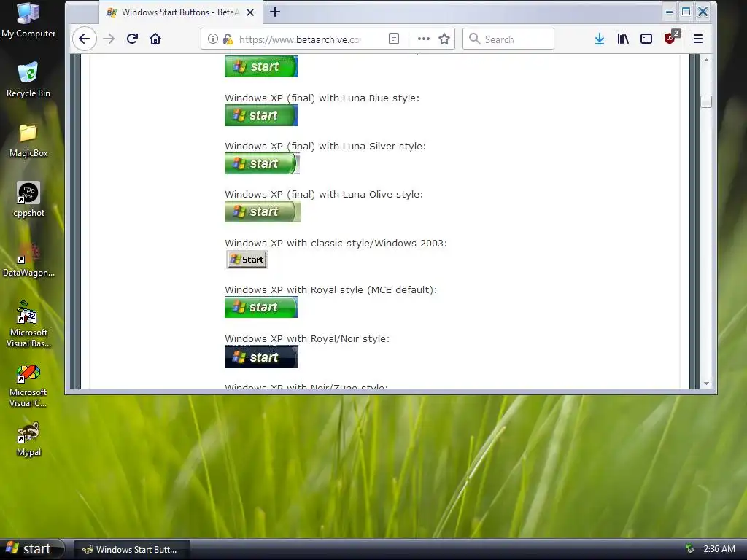This screenshot has width=747, height=560.
Task: Go to the browser home page
Action: click(x=155, y=39)
